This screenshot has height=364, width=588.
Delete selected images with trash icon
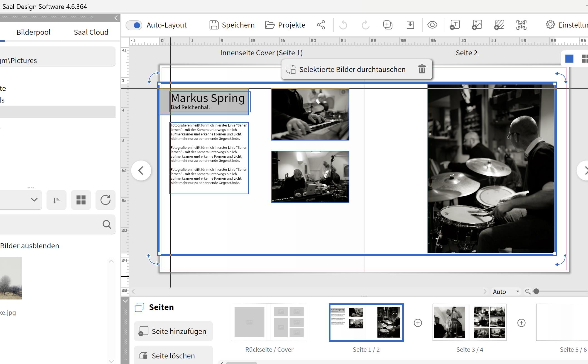click(x=422, y=69)
